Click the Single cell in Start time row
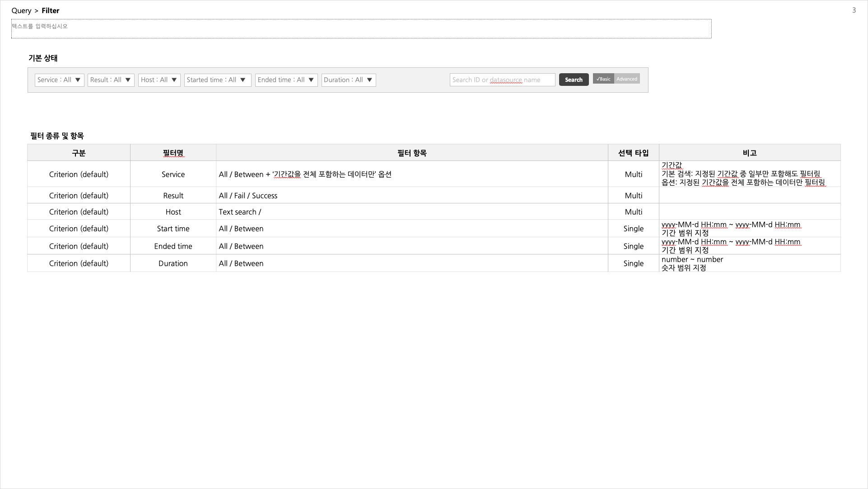This screenshot has width=868, height=489. 633,228
